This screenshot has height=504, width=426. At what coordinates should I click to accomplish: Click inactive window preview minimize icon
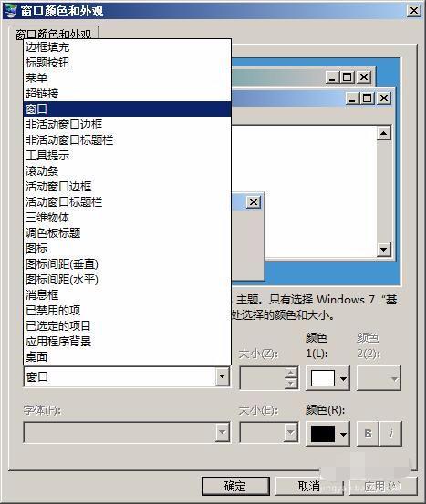332,77
